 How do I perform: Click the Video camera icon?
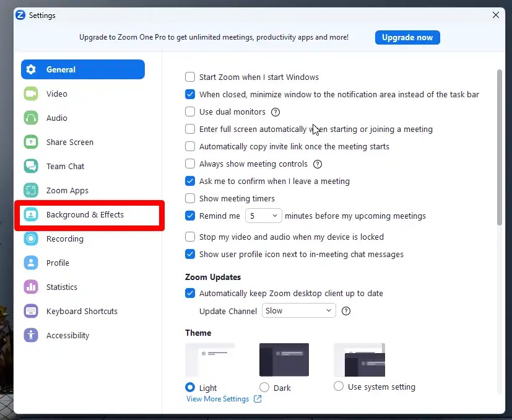click(x=31, y=94)
